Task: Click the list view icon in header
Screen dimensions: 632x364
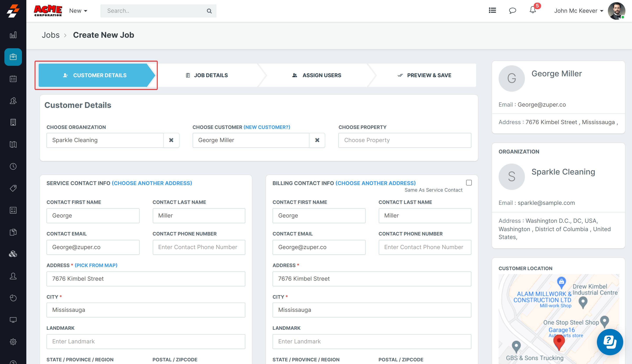Action: tap(492, 11)
